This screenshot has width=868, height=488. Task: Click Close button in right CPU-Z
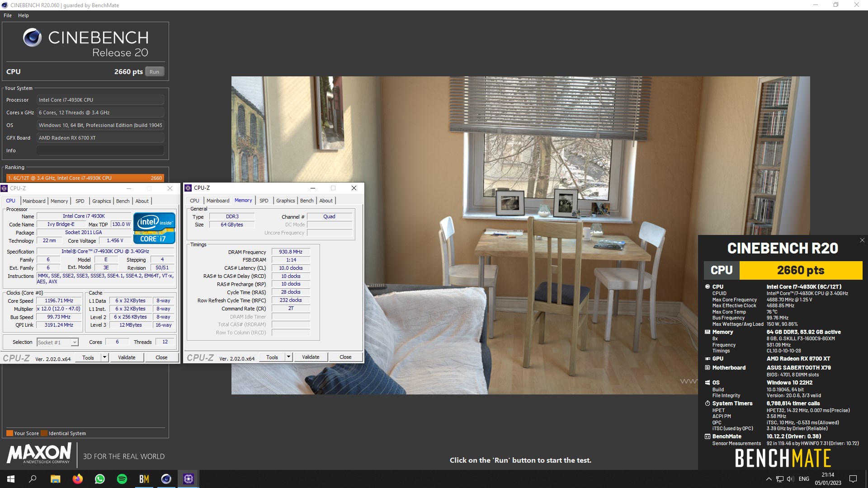[345, 357]
